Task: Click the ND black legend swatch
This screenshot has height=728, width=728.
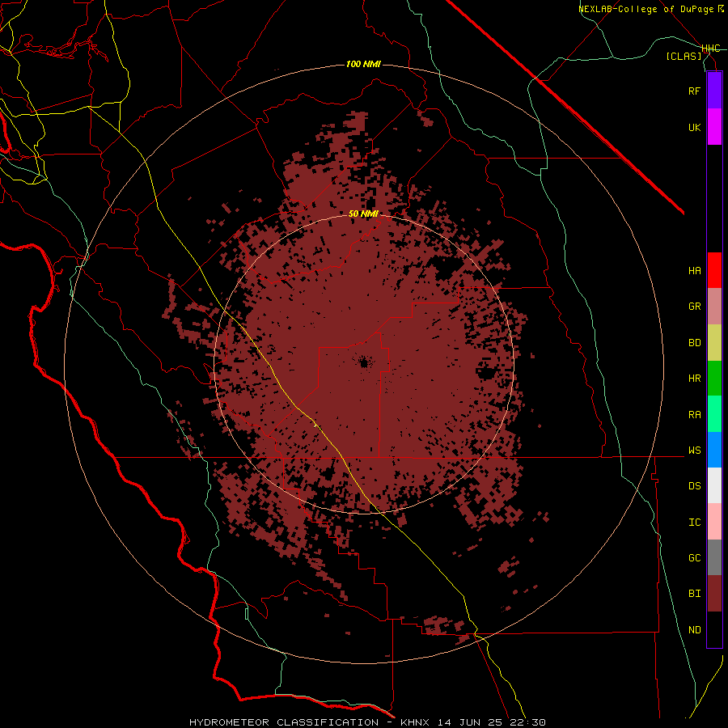Action: coord(714,629)
